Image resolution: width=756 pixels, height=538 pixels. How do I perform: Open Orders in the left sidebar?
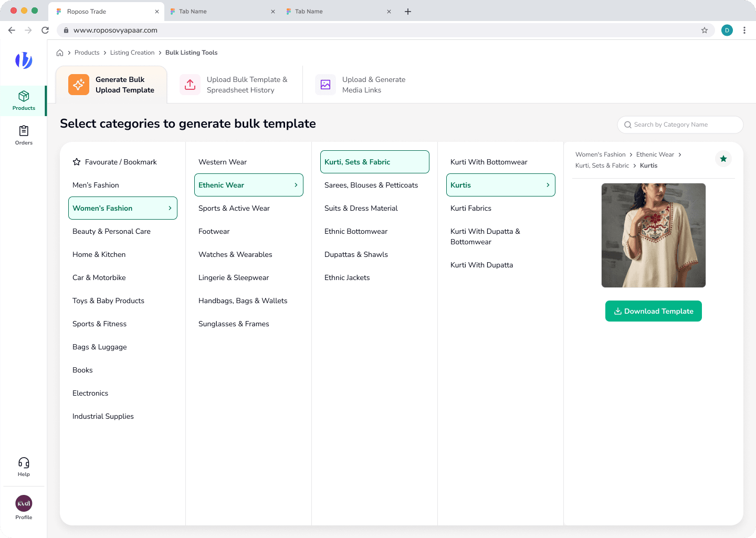(24, 135)
